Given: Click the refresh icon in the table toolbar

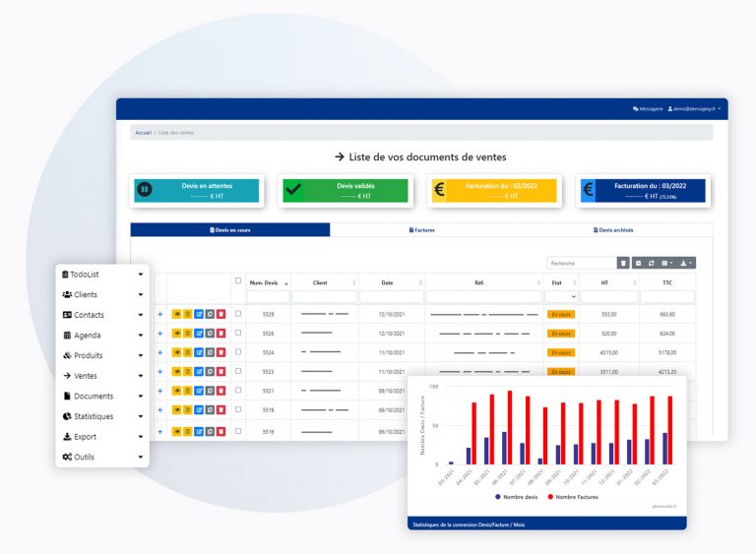Looking at the screenshot, I should coord(651,263).
